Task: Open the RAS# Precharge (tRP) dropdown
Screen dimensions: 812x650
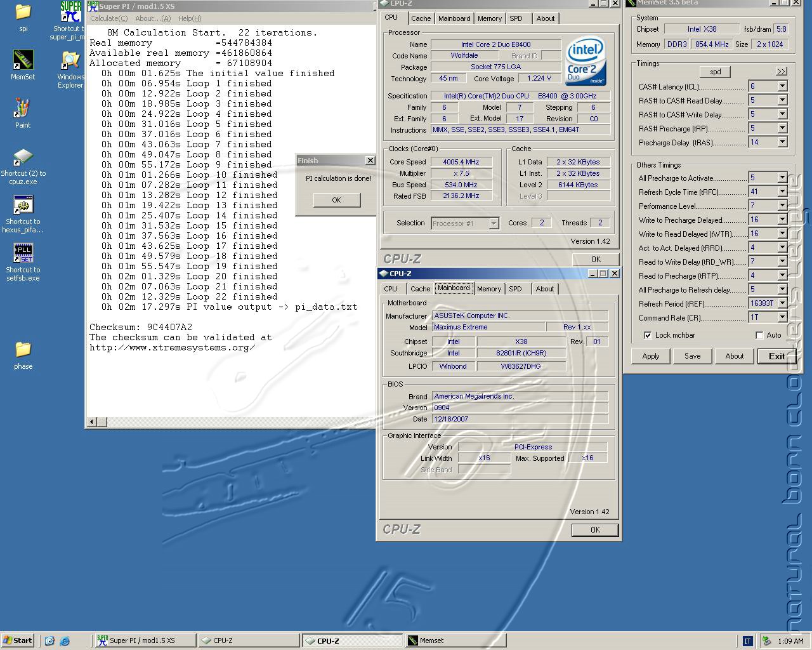Action: click(x=782, y=128)
